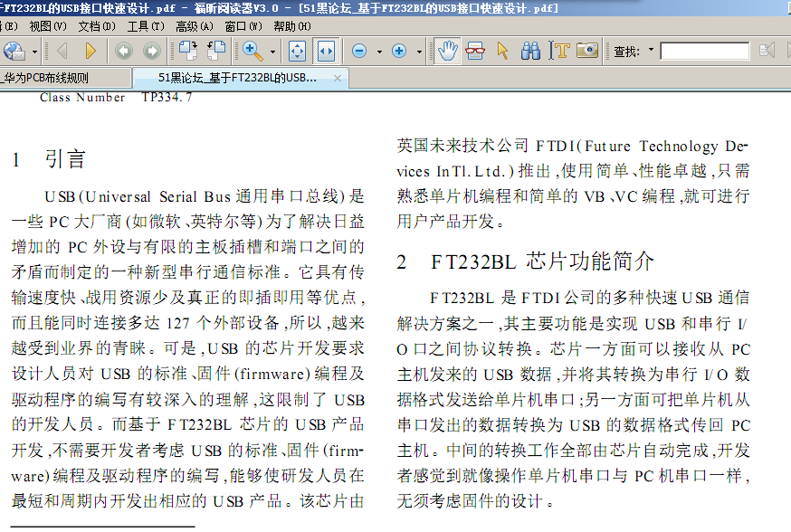Select the zoom-in magnifier tool

[x=253, y=51]
